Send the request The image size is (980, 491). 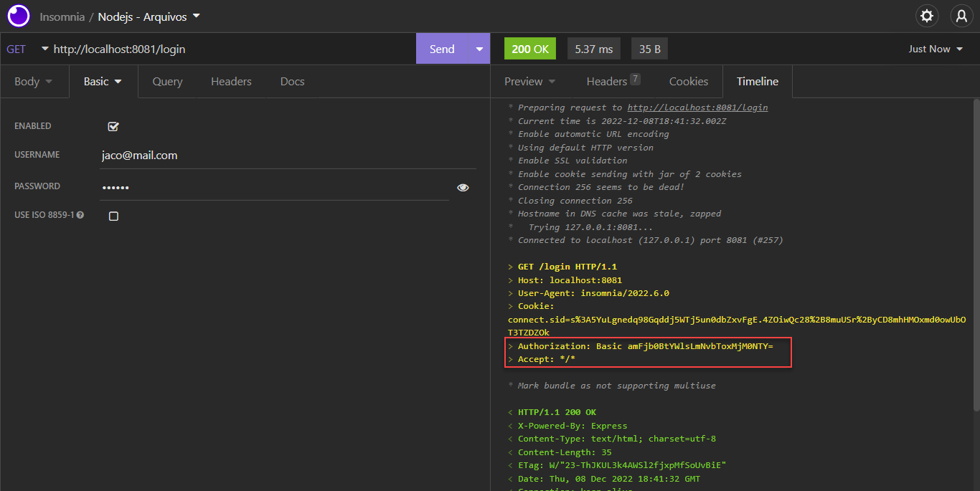(x=442, y=49)
